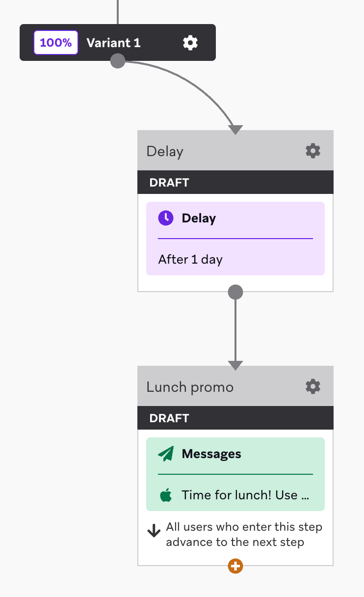Open the Lunch promo gear settings

[313, 386]
